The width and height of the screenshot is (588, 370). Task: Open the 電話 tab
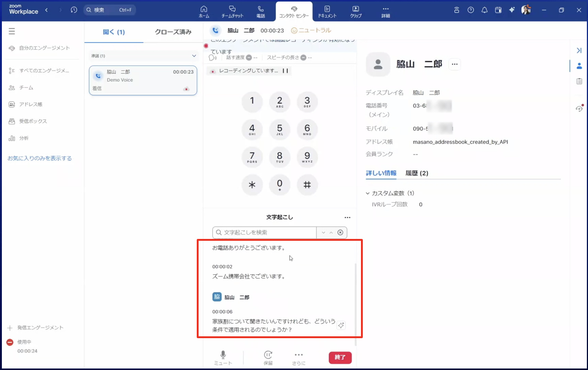[261, 12]
